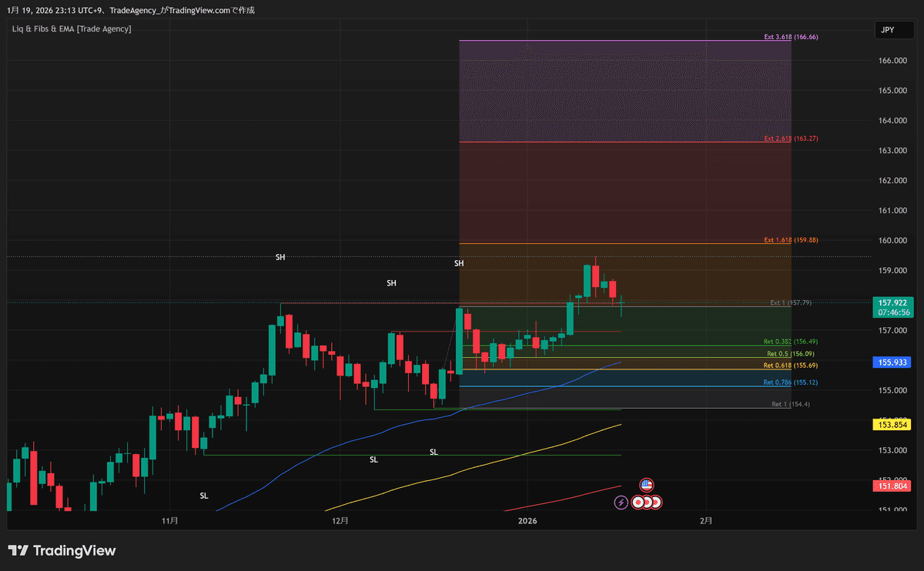Select the Ext 3.618 (166.66) Fibonacci label
Viewport: 924px width, 571px height.
coord(791,36)
